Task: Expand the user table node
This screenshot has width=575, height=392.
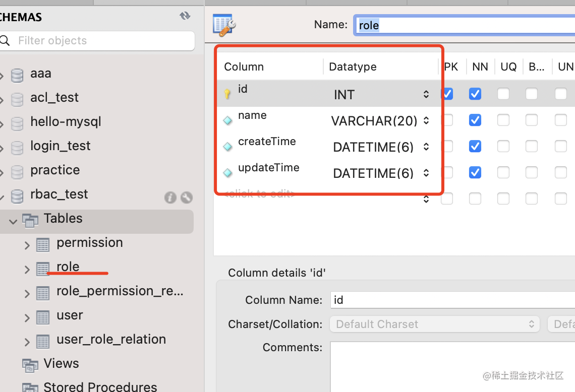Action: click(27, 317)
